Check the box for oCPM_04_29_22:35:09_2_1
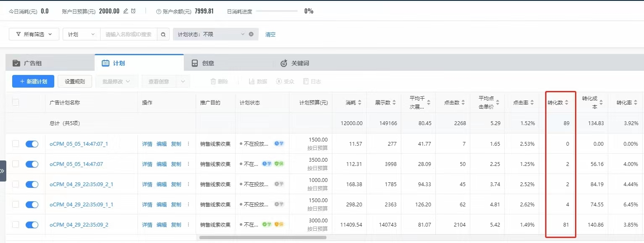Image resolution: width=644 pixels, height=243 pixels. point(16,184)
